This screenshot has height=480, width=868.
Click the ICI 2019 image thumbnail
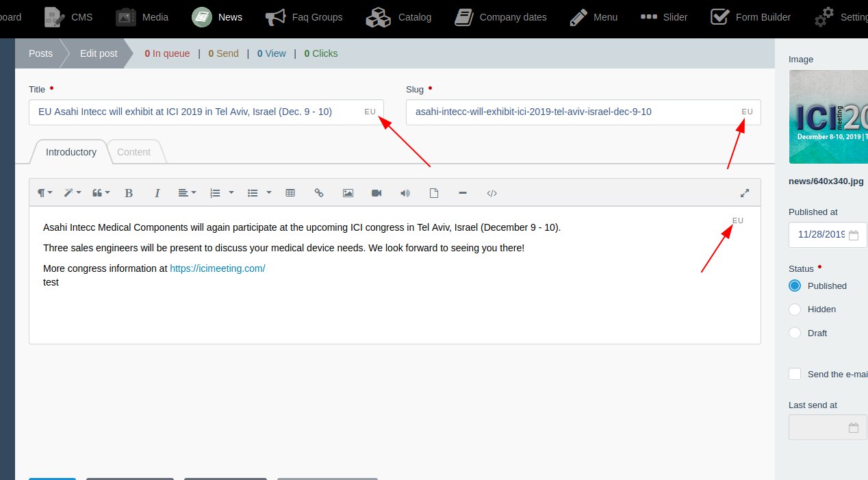(828, 117)
